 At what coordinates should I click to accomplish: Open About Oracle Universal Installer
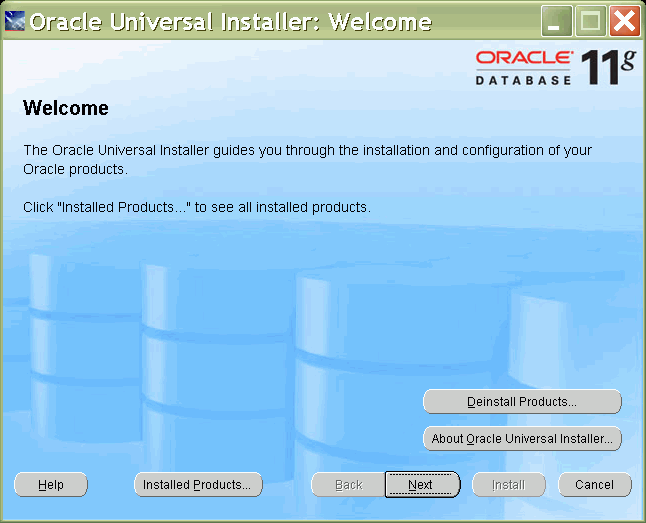click(522, 439)
